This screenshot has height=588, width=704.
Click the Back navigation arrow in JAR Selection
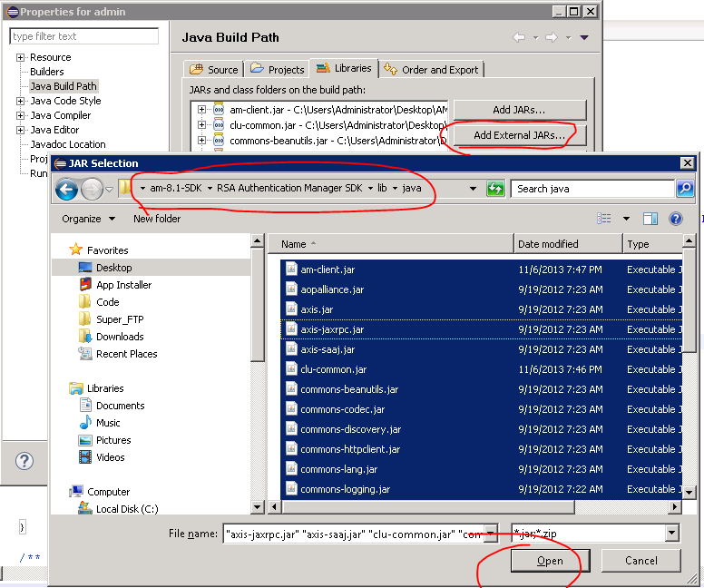(66, 189)
